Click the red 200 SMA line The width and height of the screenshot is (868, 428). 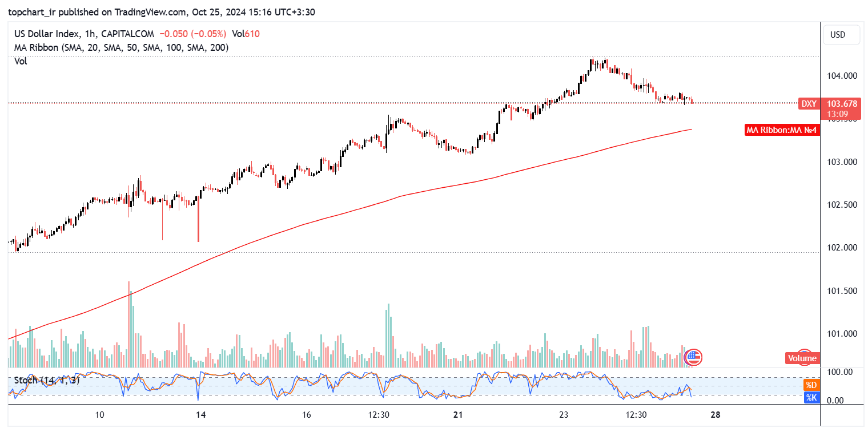coord(400,196)
